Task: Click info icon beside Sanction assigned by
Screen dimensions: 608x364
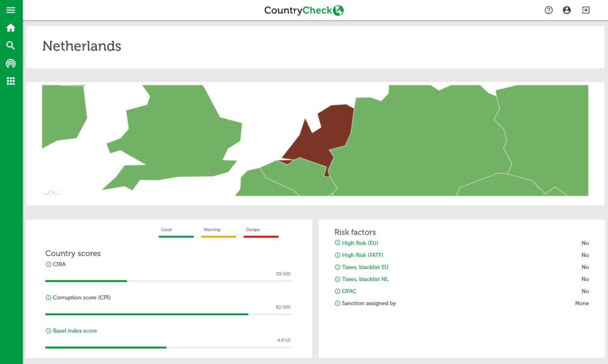Action: coord(337,303)
